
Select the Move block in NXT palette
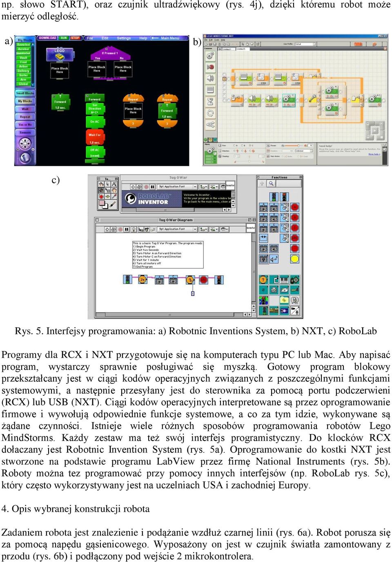[x=210, y=56]
